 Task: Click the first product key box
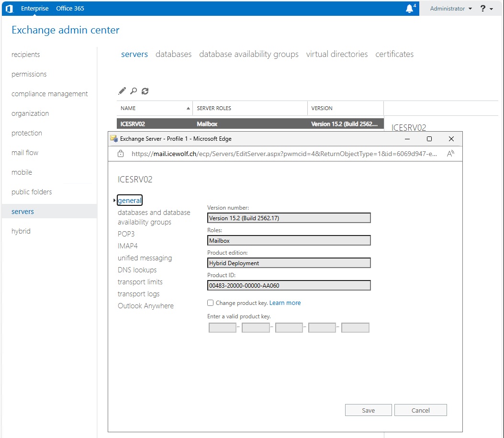click(x=223, y=328)
